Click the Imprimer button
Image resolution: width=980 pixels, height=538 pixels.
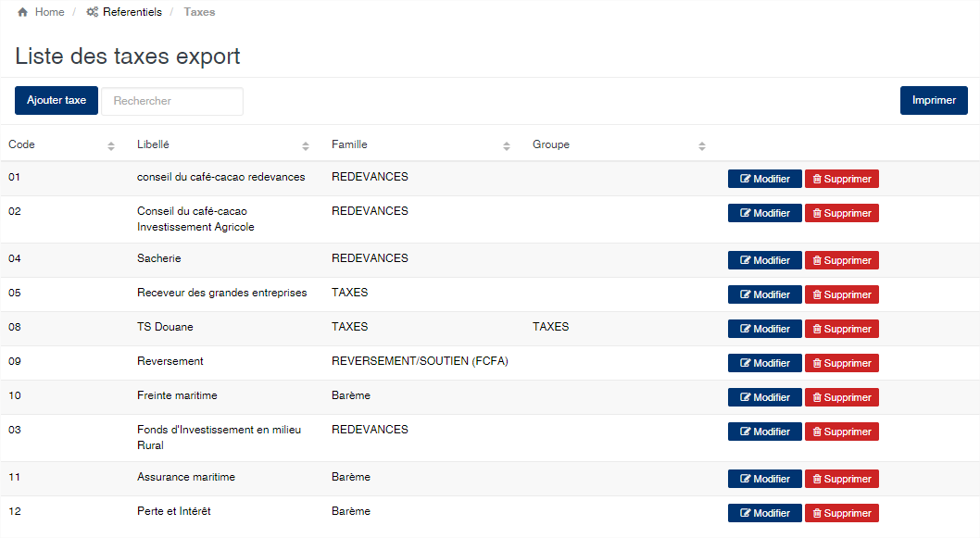tap(934, 101)
